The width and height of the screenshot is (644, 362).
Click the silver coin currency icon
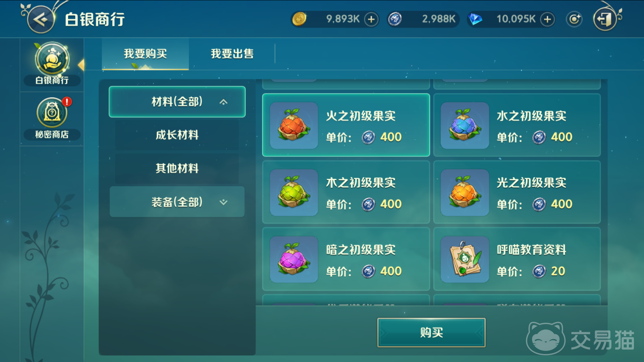coord(395,19)
